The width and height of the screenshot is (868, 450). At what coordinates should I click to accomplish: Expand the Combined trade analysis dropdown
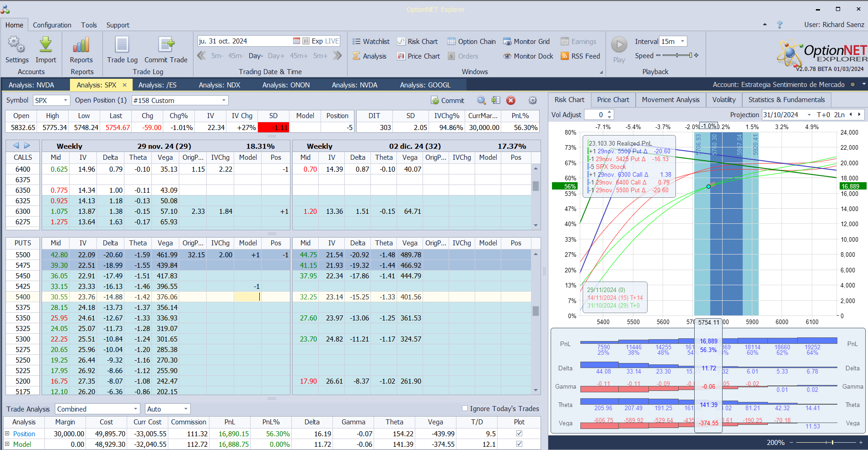pos(135,409)
